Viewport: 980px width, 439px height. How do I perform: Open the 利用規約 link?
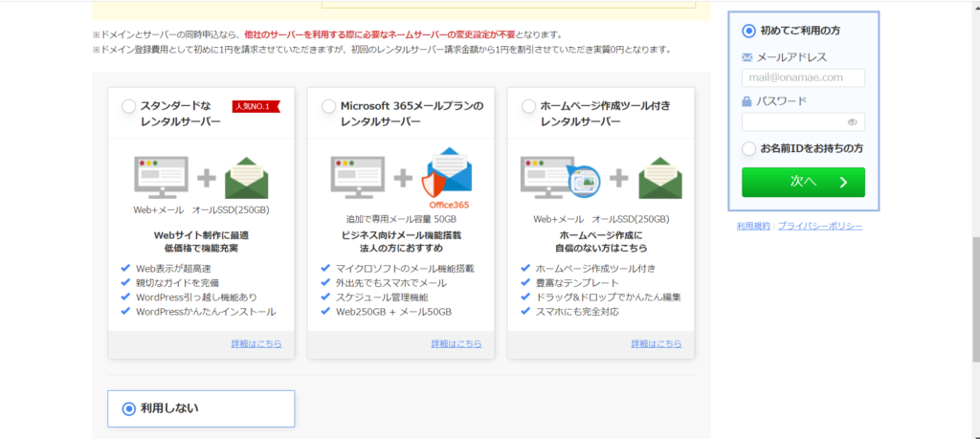[x=753, y=226]
